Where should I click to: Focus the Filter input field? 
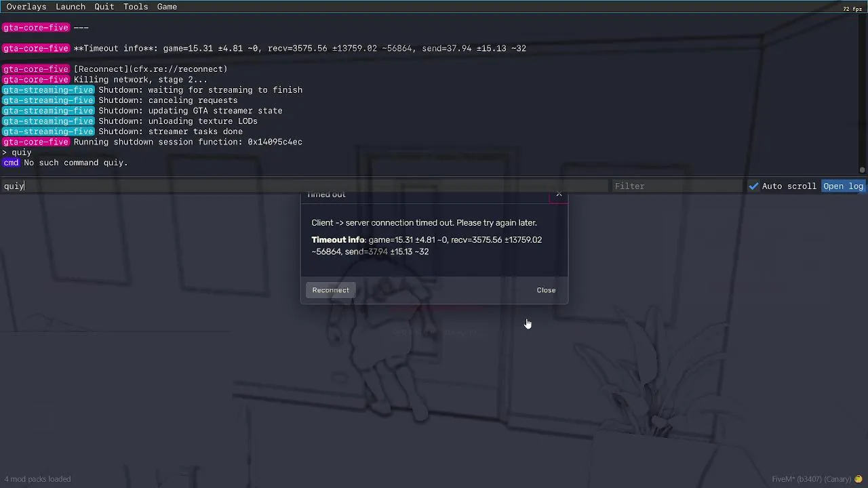[677, 186]
